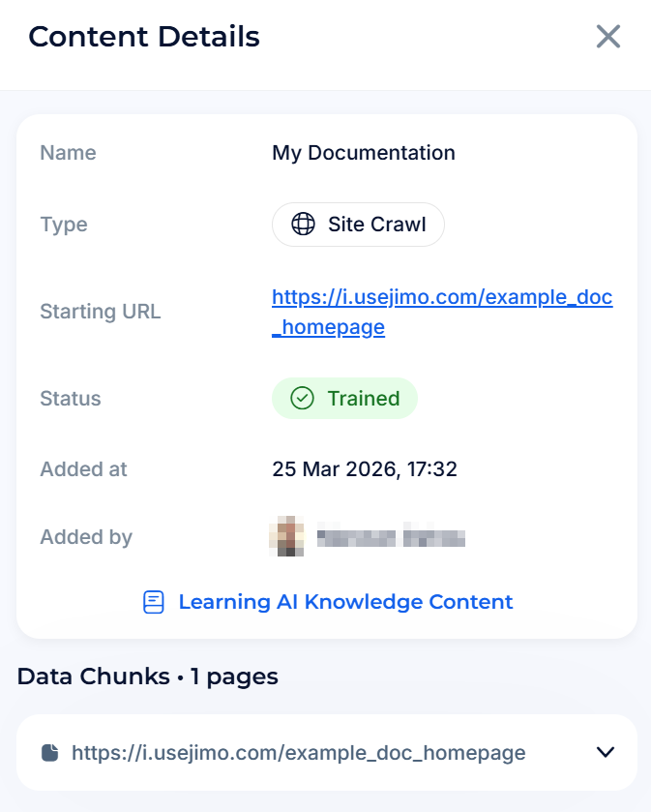Select the data chunk URL text
Image resolution: width=651 pixels, height=812 pixels.
pyautogui.click(x=298, y=753)
